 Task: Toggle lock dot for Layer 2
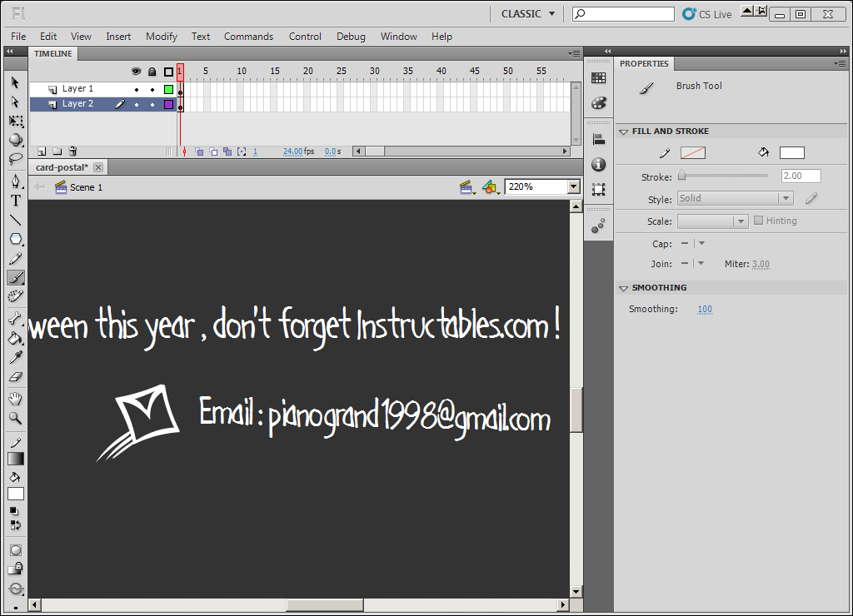pos(152,105)
